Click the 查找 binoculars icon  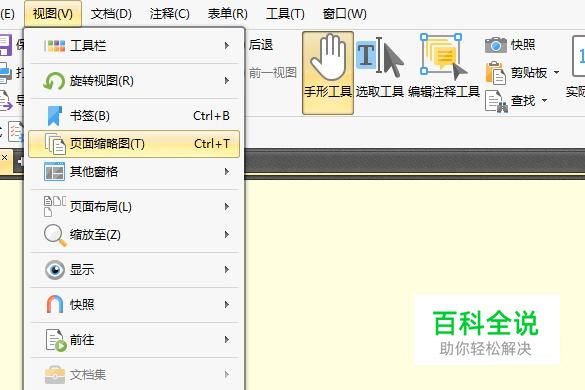click(x=496, y=101)
